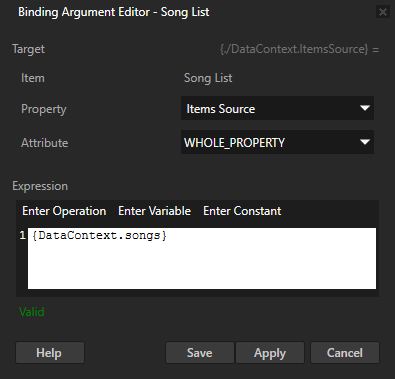Open the Help button
Viewport: 395px width, 379px height.
[x=50, y=352]
